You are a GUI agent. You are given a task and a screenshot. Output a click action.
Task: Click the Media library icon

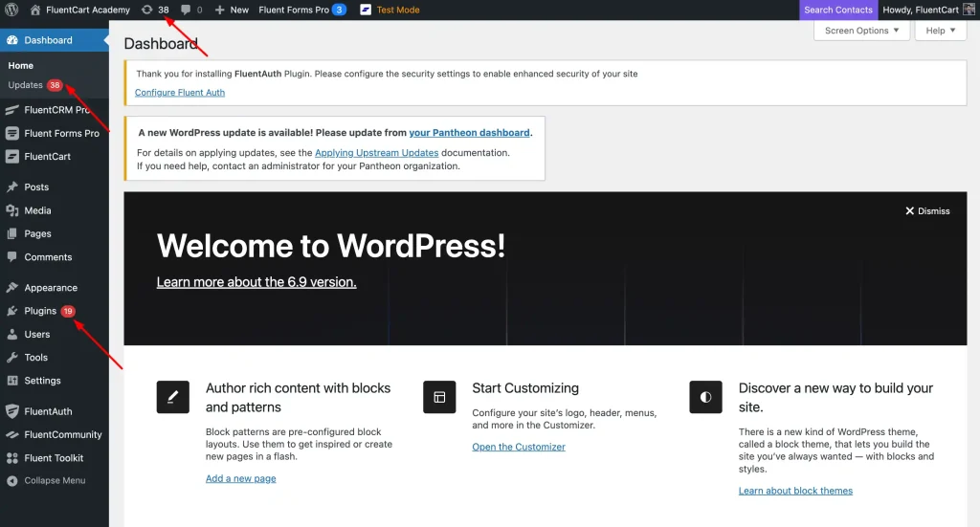click(11, 210)
